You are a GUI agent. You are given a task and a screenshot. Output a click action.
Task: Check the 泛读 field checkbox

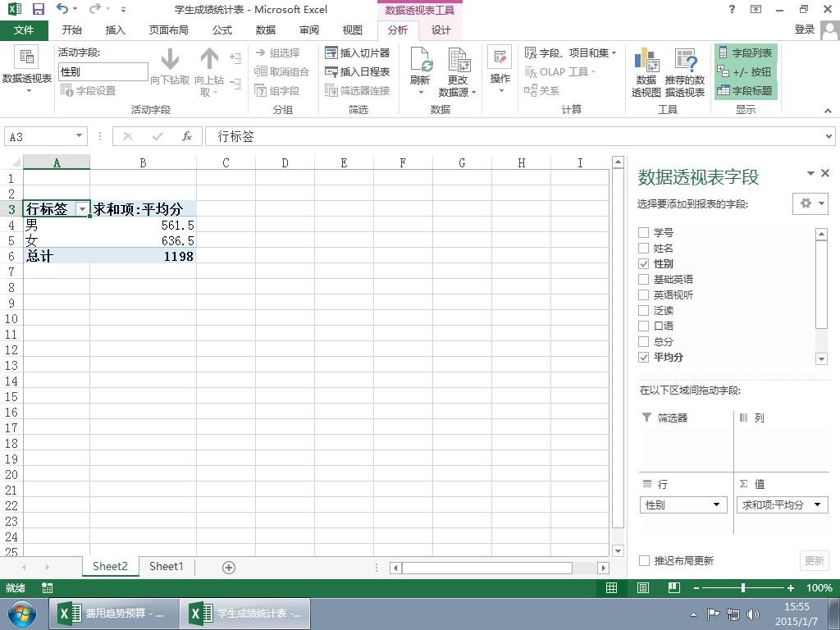(x=644, y=310)
